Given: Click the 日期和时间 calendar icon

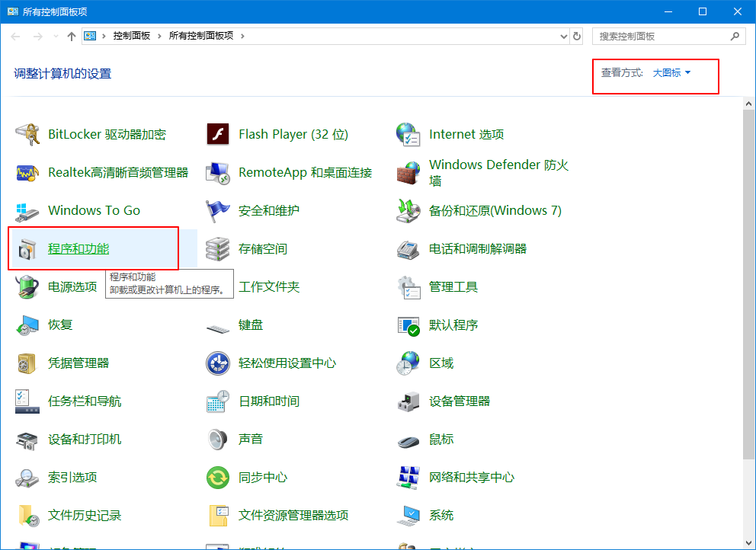Looking at the screenshot, I should click(218, 401).
